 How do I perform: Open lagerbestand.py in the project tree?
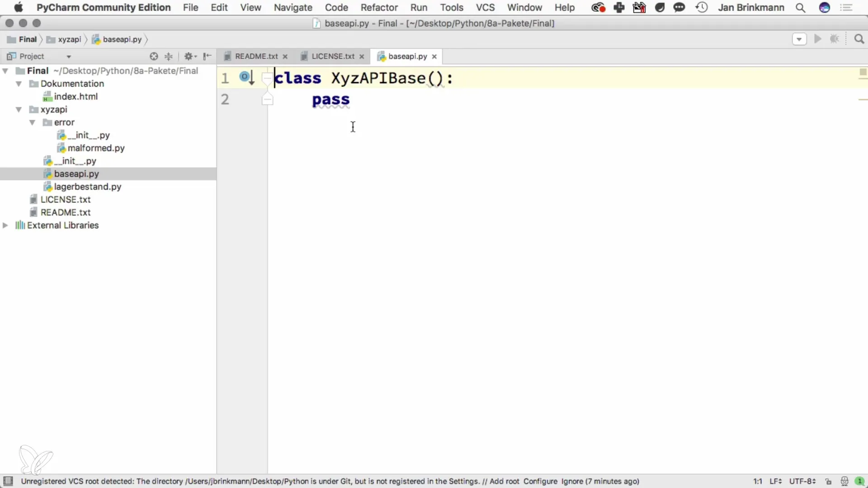[x=87, y=187]
